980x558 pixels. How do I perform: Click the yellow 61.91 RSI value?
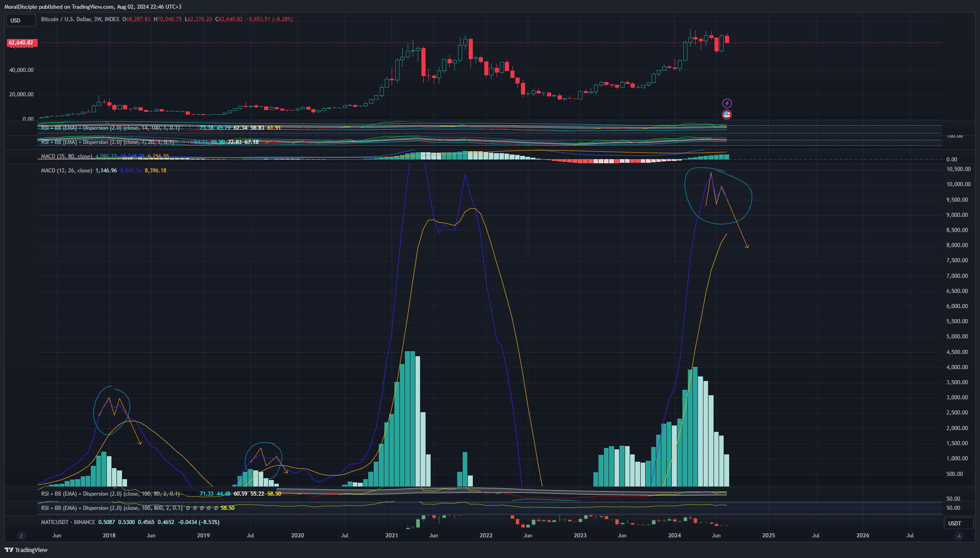(274, 128)
